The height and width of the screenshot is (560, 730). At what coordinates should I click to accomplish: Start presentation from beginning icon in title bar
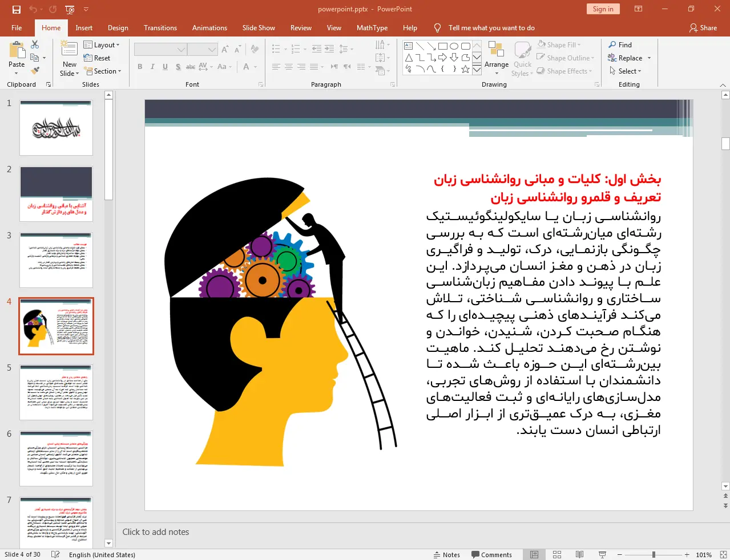point(70,9)
